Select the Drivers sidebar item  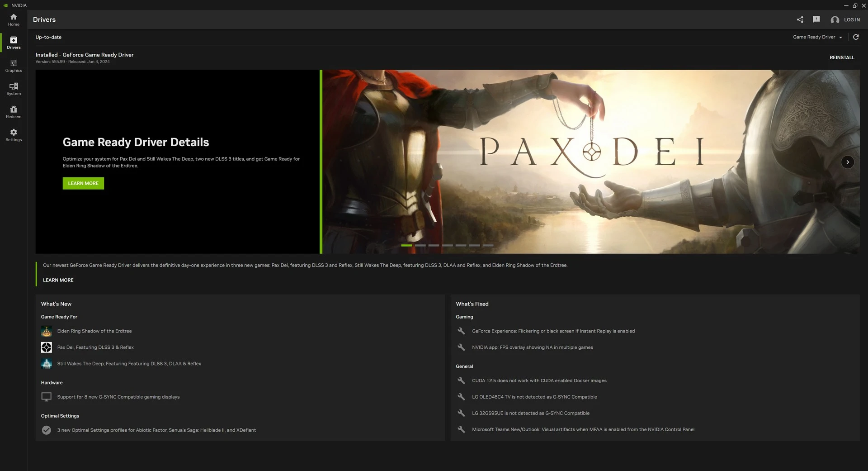(14, 43)
